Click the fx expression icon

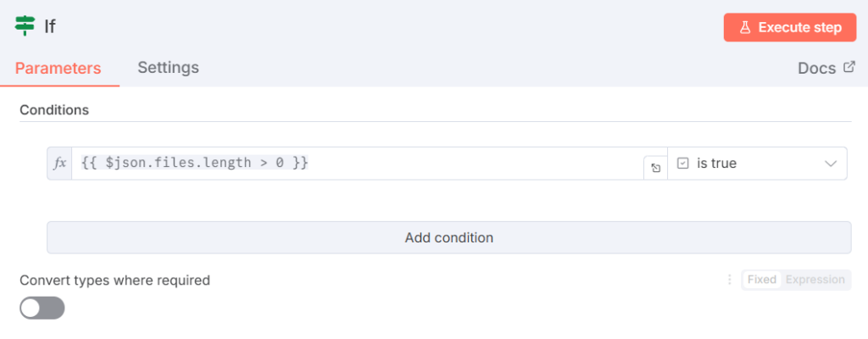(x=59, y=164)
